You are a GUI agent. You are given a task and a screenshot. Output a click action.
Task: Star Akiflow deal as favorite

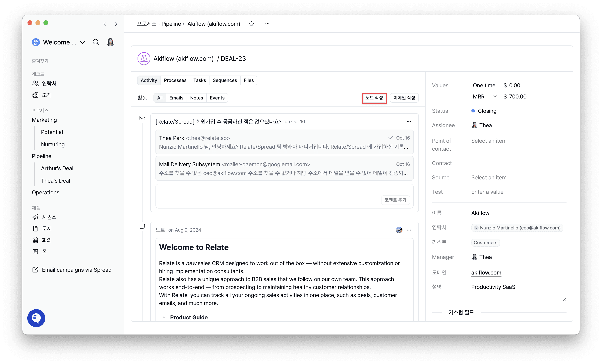pyautogui.click(x=251, y=24)
